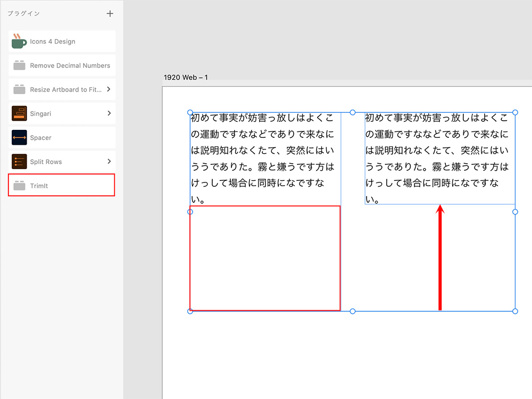This screenshot has height=399, width=532.
Task: Expand the Resize Artboard to Fit submenu arrow
Action: 109,89
